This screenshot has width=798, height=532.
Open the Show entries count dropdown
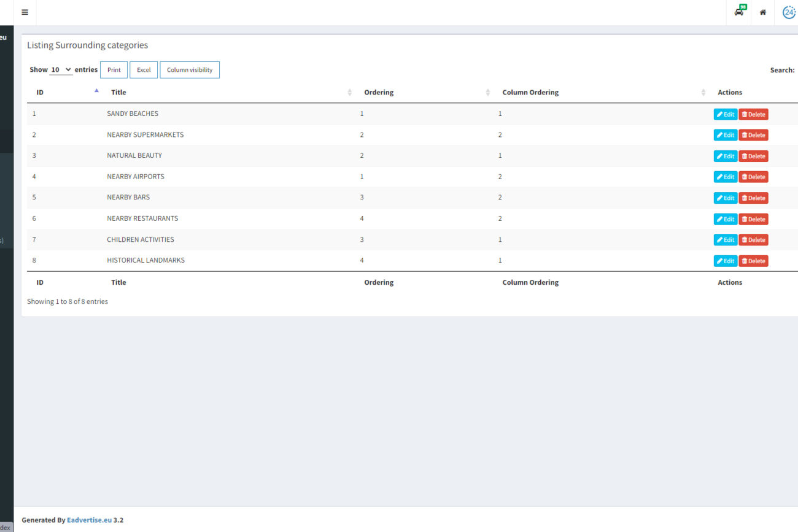click(x=61, y=70)
